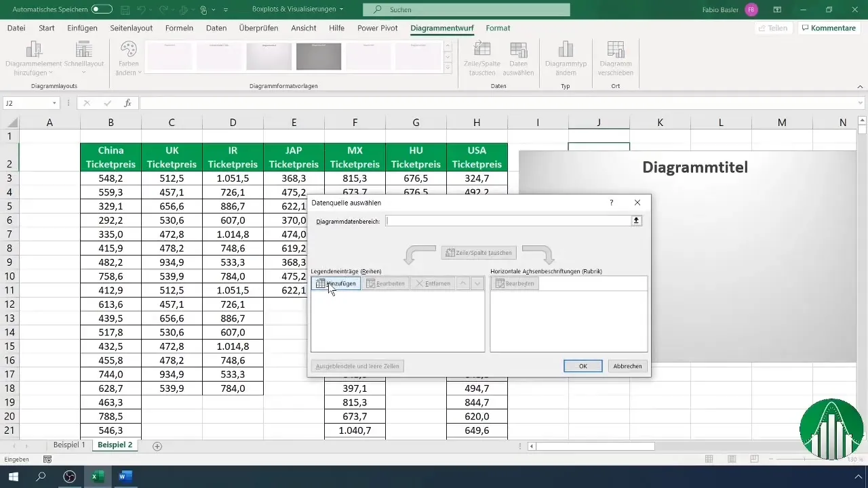Click the Bearbeiten button under Legendeneinträge
The width and height of the screenshot is (868, 488).
(x=385, y=283)
